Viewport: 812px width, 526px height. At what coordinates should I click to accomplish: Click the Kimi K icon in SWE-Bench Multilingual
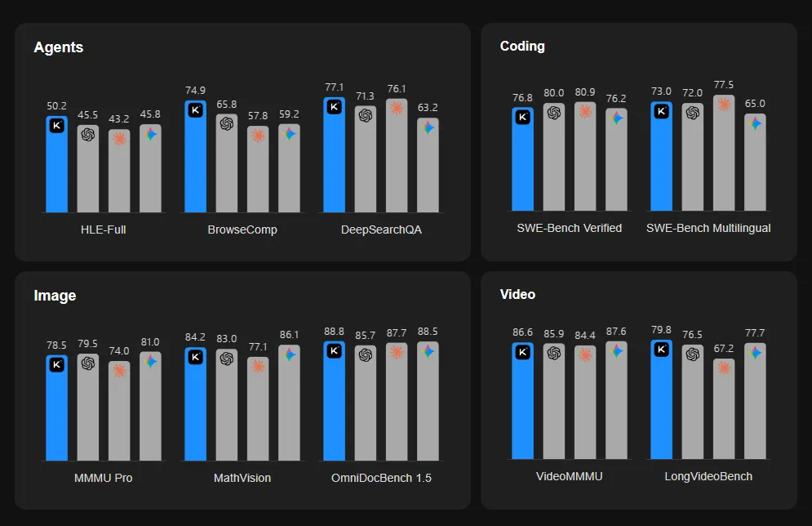[661, 111]
